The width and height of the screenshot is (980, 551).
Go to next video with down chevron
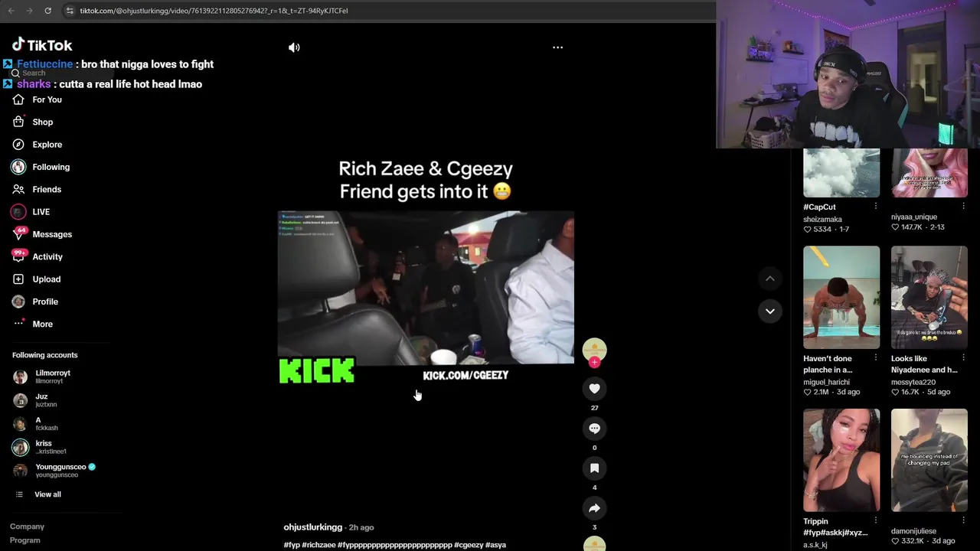point(770,311)
